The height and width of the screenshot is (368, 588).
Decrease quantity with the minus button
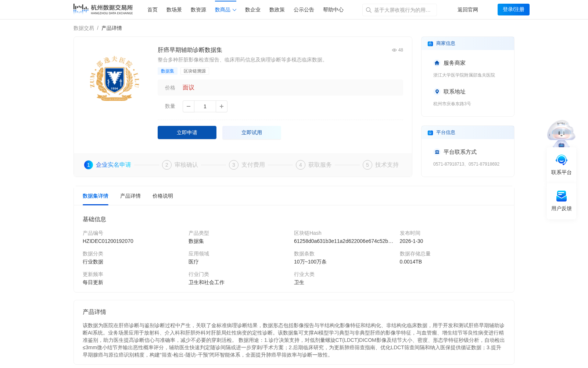click(189, 106)
